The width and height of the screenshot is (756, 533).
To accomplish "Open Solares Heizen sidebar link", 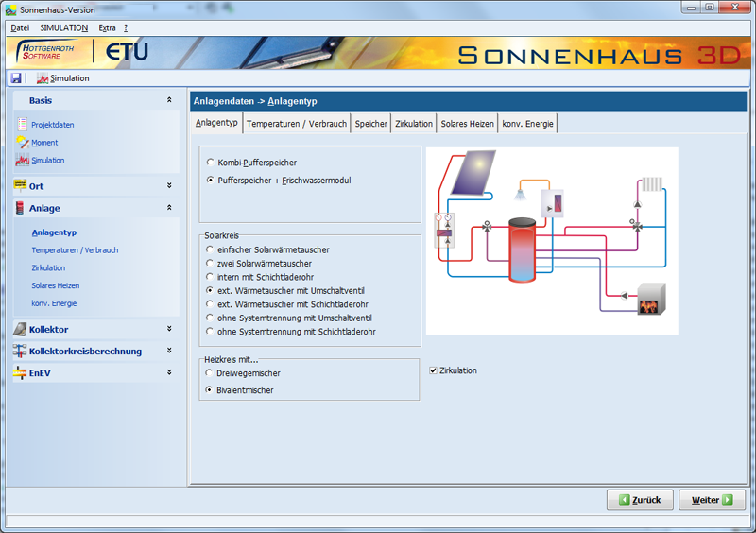I will [x=56, y=285].
